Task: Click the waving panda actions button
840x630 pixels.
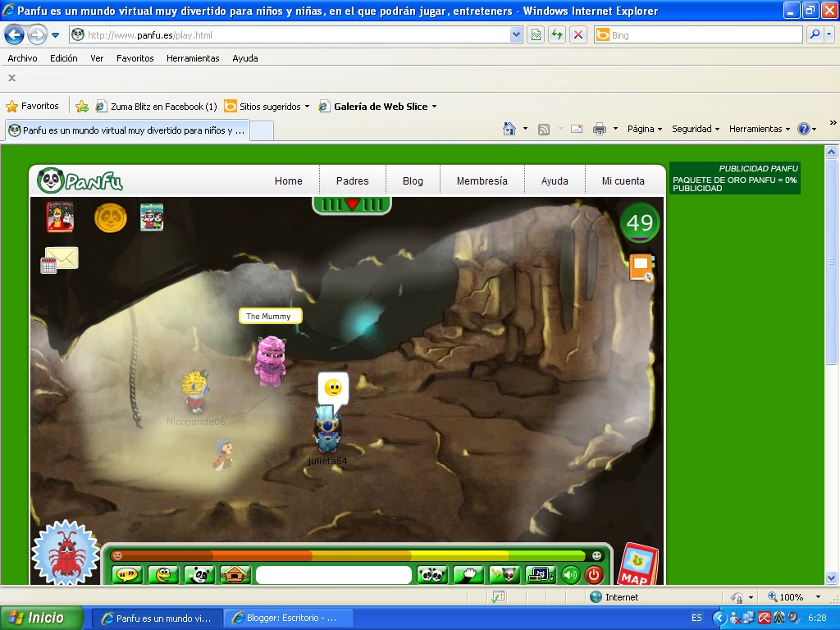Action: pos(199,575)
